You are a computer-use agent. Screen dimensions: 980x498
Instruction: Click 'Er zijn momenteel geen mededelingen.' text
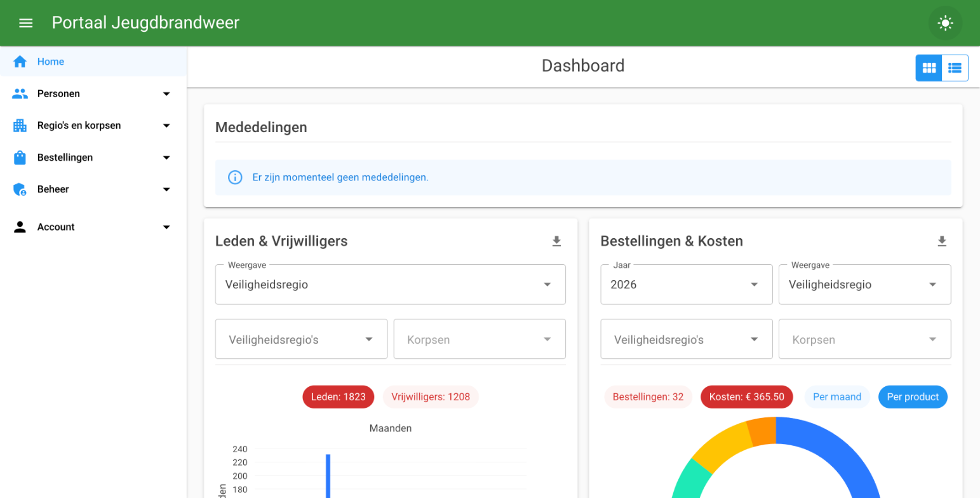pos(340,177)
